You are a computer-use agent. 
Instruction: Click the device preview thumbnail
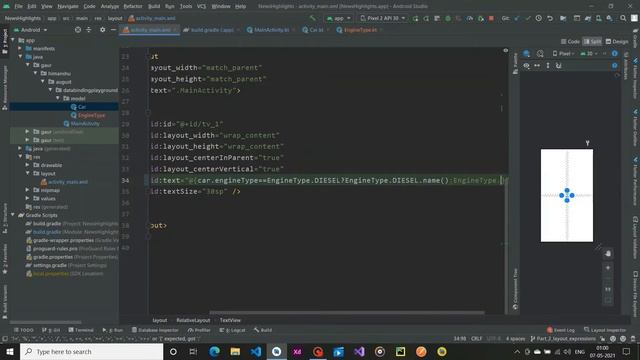pos(567,195)
